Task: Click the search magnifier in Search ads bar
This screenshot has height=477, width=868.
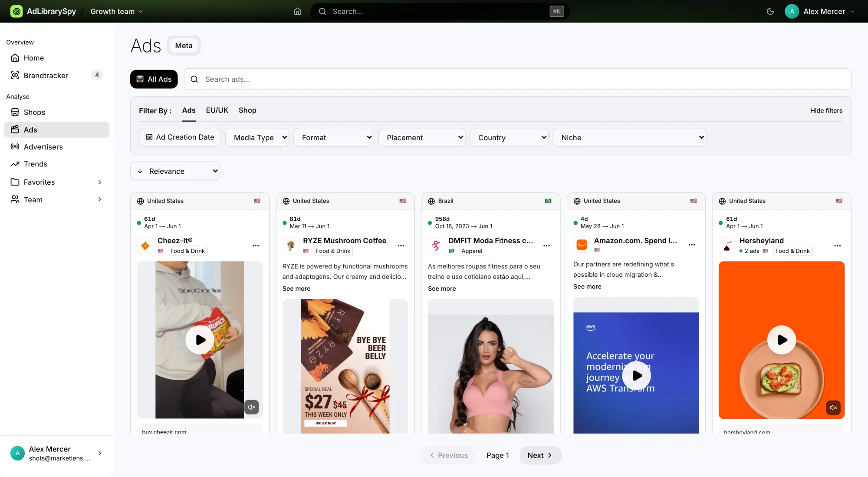Action: (194, 79)
